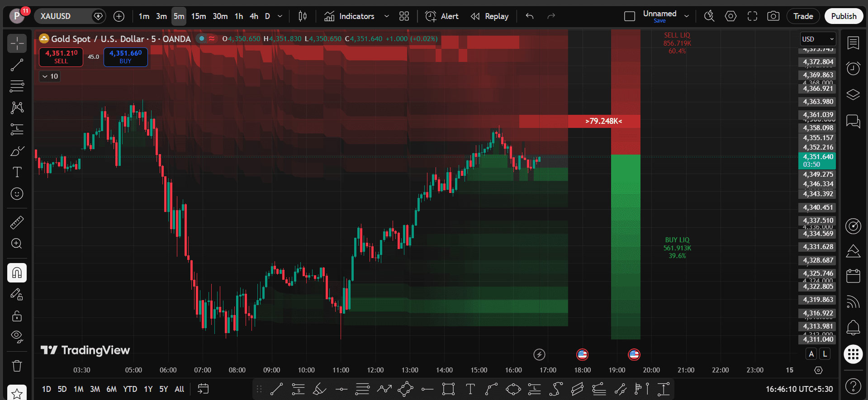Click the add symbol plus button
The height and width of the screenshot is (400, 868).
(x=119, y=16)
